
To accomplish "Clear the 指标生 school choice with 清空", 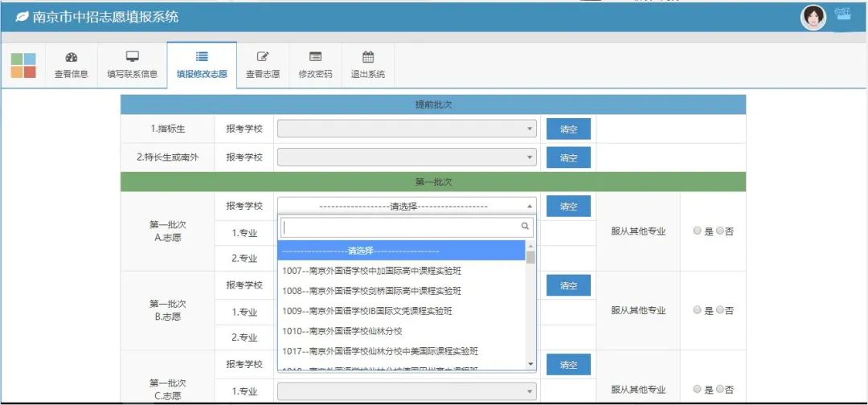I will click(x=568, y=129).
